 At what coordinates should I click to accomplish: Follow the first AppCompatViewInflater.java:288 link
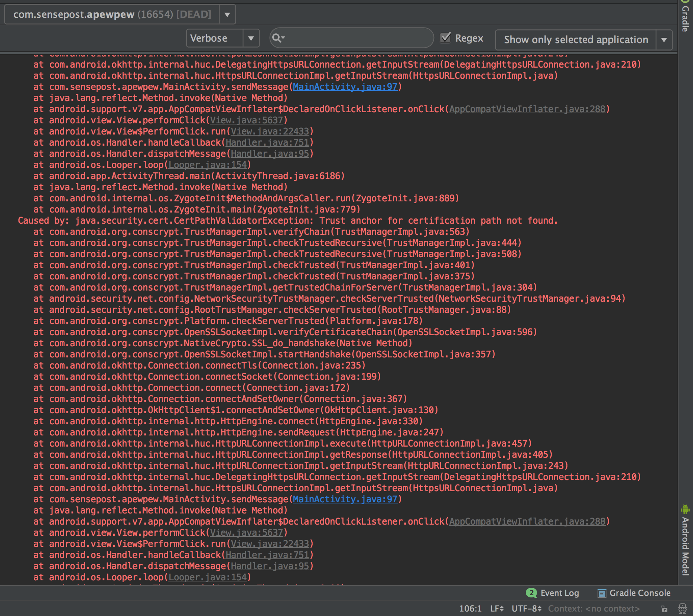point(527,109)
